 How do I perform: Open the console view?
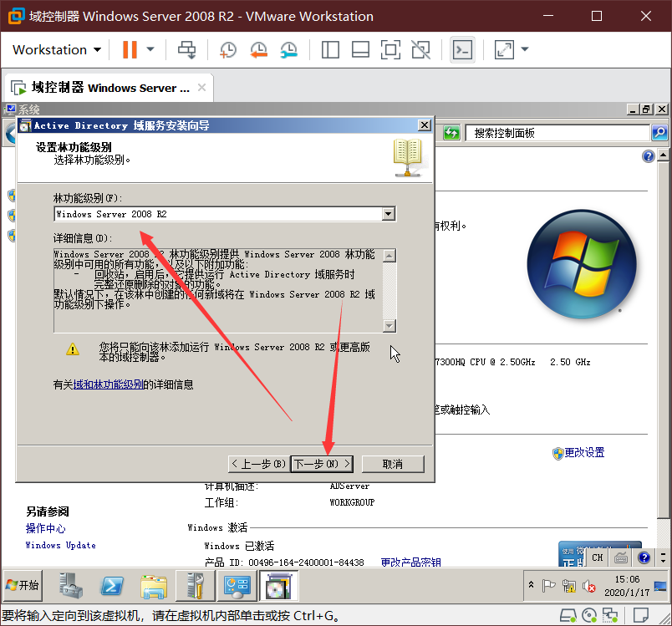pyautogui.click(x=462, y=49)
